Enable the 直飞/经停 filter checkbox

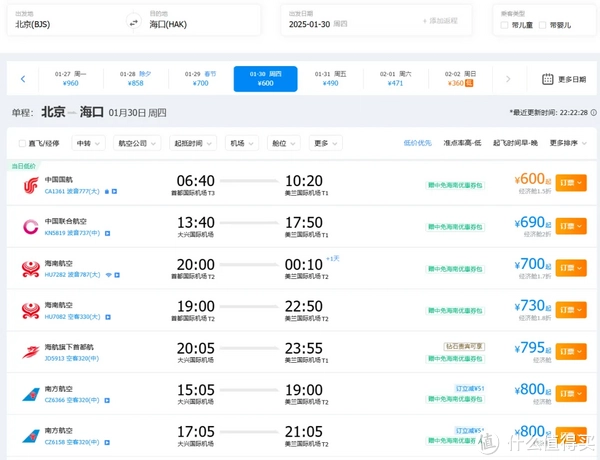pyautogui.click(x=22, y=143)
